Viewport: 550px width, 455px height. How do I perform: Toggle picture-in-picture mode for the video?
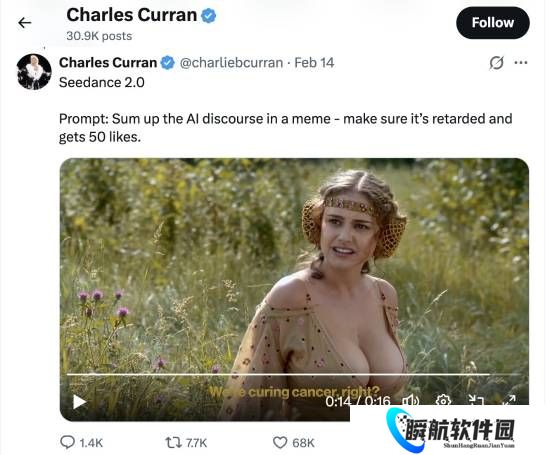(476, 400)
